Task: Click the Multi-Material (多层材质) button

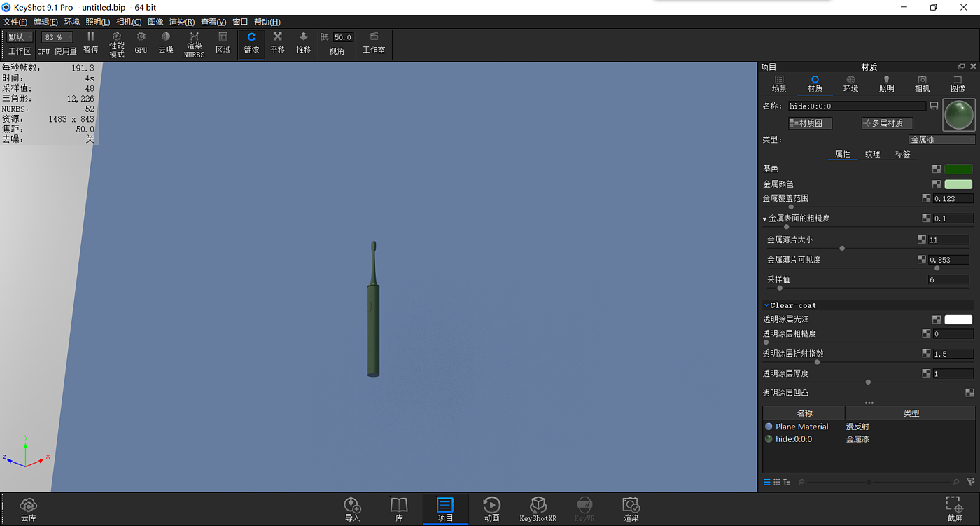Action: (x=887, y=123)
